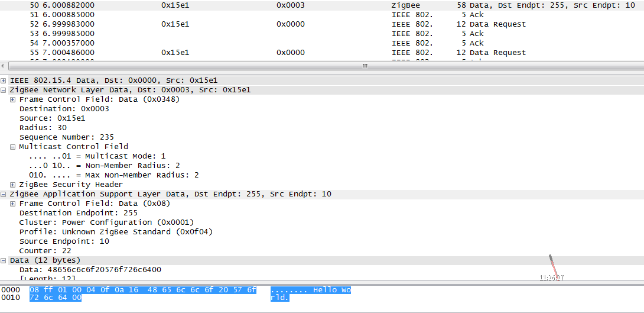Select the Profile: Unknown ZigBee Standard field
Screen dimensions: 644x313
pyautogui.click(x=116, y=232)
